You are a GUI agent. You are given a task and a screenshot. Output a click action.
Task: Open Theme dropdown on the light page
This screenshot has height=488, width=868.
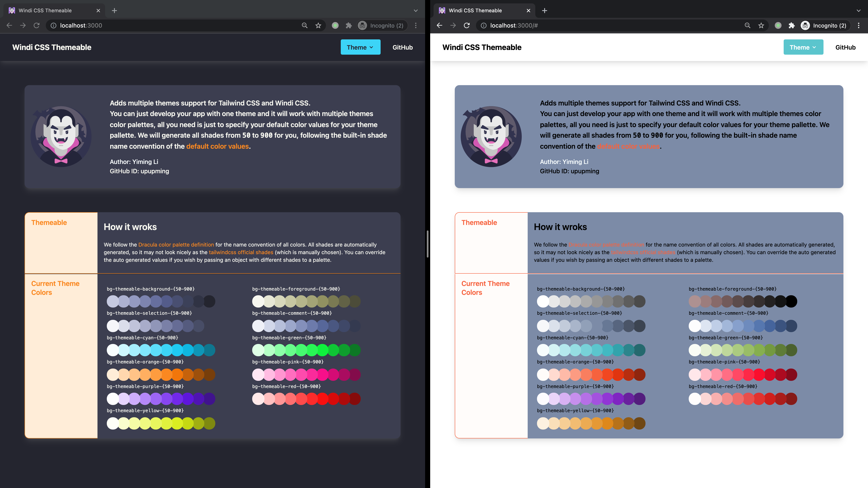pos(803,47)
